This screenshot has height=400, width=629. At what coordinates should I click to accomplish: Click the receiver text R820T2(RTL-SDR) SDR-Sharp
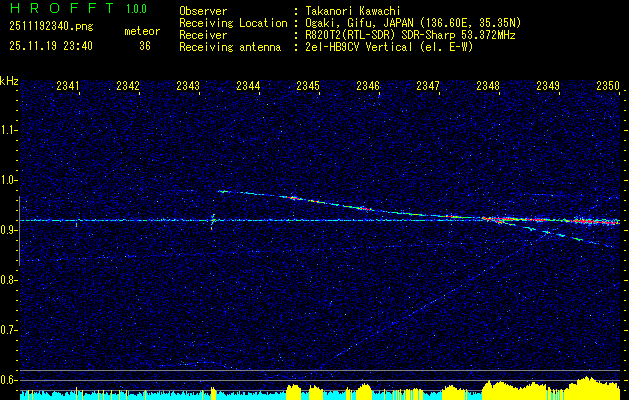tap(380, 35)
